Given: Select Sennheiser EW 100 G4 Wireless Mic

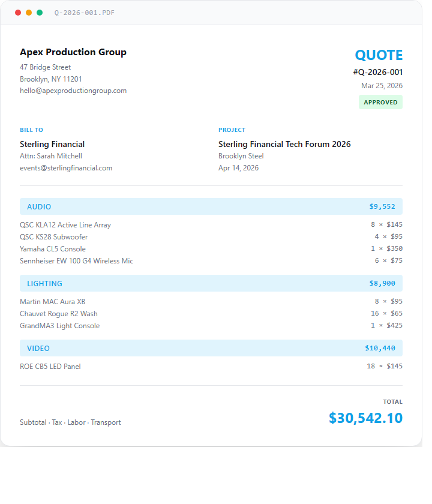Looking at the screenshot, I should 77,261.
